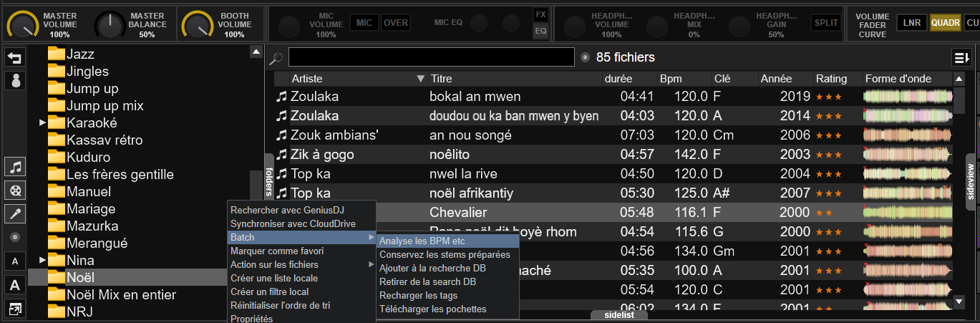Select the QUADR fader curve
The image size is (980, 323).
pyautogui.click(x=946, y=23)
